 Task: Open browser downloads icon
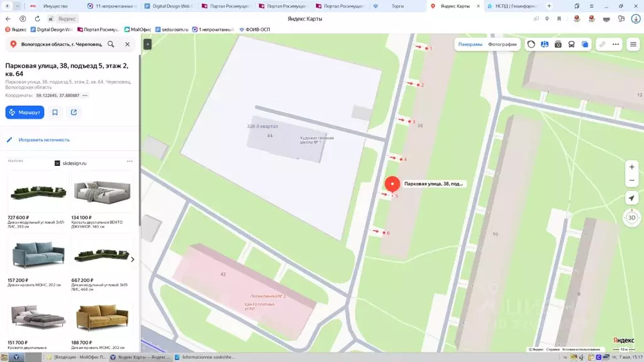tap(636, 19)
